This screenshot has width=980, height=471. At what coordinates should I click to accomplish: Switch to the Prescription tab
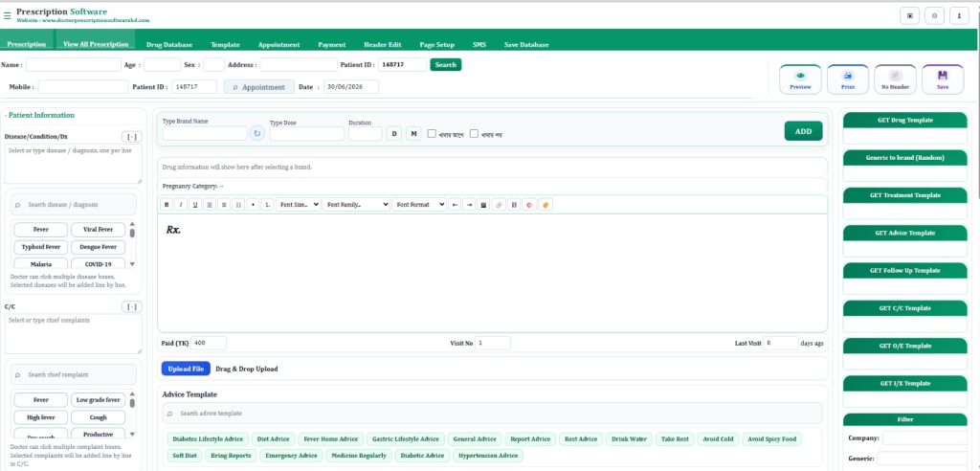tap(26, 44)
